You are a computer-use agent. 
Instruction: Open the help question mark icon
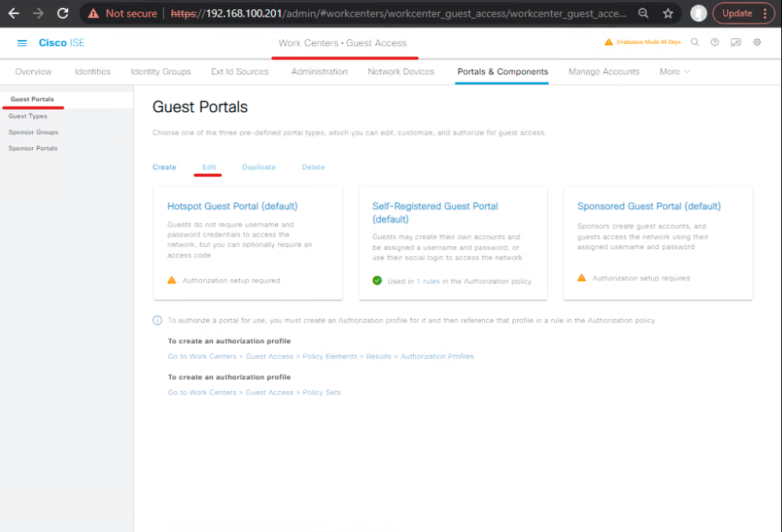(x=715, y=42)
